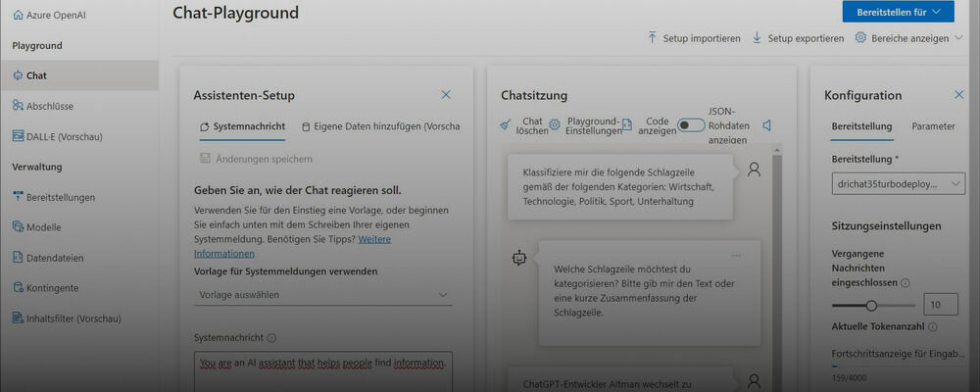Click the DALL-E image icon

coord(18,136)
